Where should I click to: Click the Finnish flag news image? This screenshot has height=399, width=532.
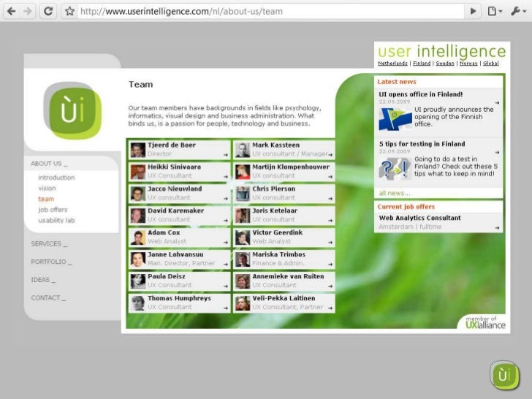[395, 119]
